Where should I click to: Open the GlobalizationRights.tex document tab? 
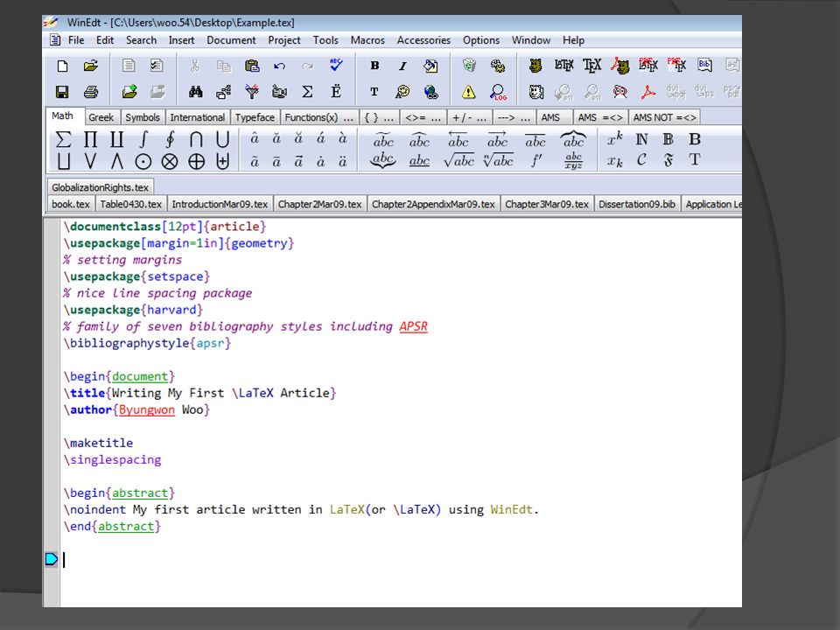100,187
